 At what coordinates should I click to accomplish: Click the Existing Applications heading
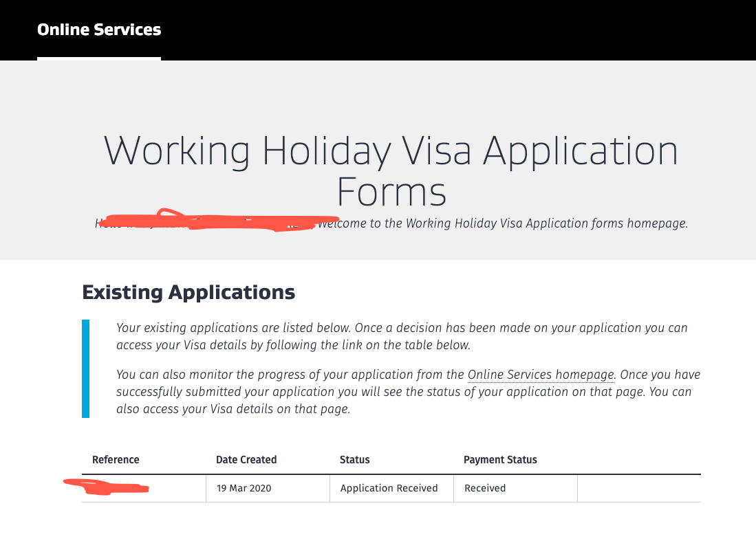tap(188, 292)
